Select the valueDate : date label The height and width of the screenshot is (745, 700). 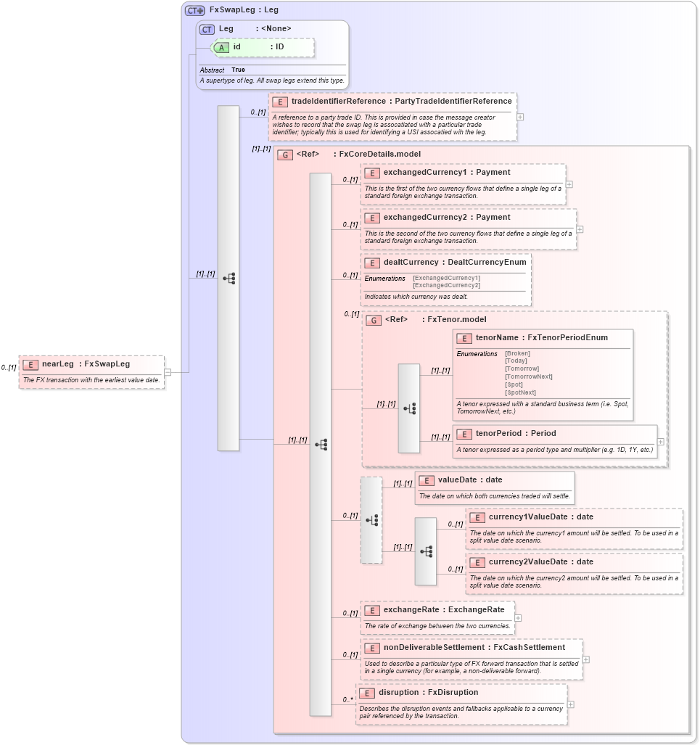point(470,480)
